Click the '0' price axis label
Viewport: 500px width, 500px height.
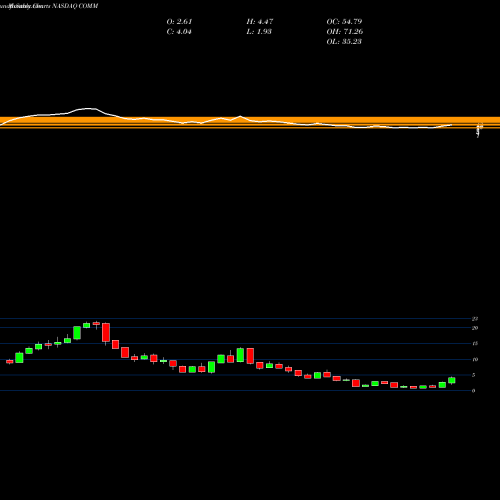(473, 391)
